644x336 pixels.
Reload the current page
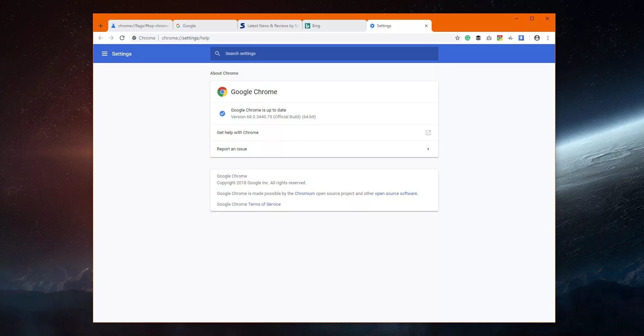point(122,38)
